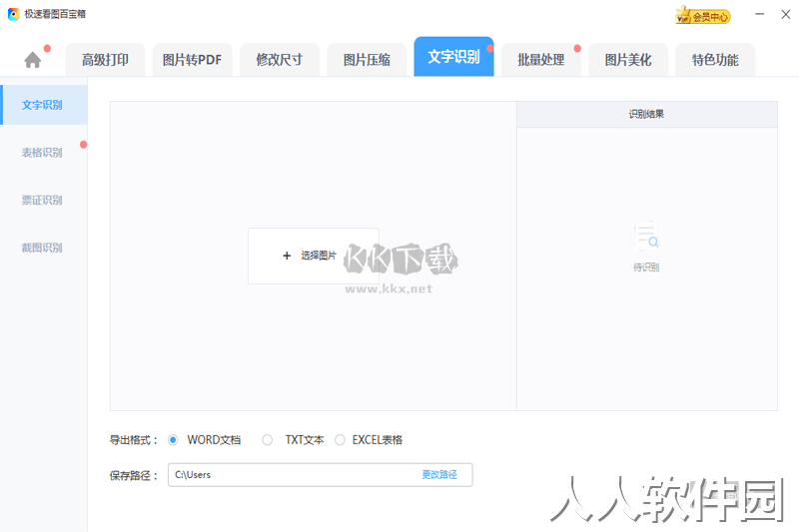799x532 pixels.
Task: Click the 更改路径 link
Action: click(x=439, y=474)
